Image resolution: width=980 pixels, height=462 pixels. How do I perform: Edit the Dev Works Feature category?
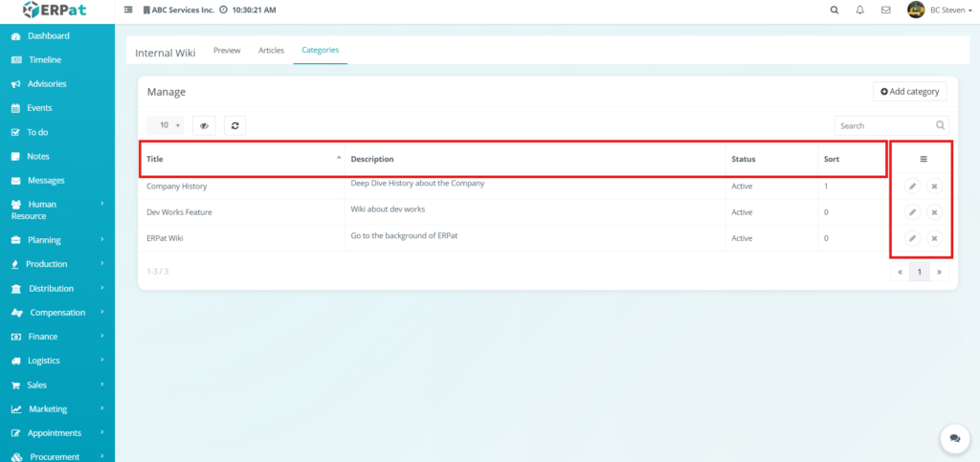coord(912,211)
